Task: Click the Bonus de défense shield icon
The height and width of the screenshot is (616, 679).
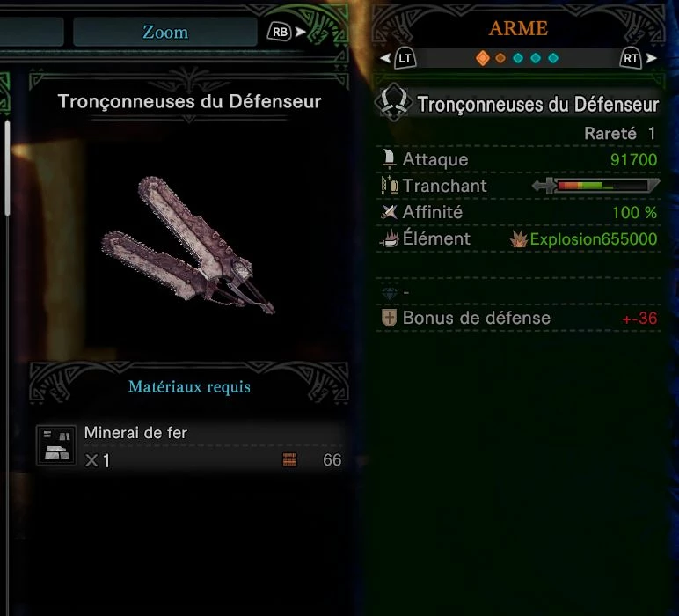Action: pos(389,318)
